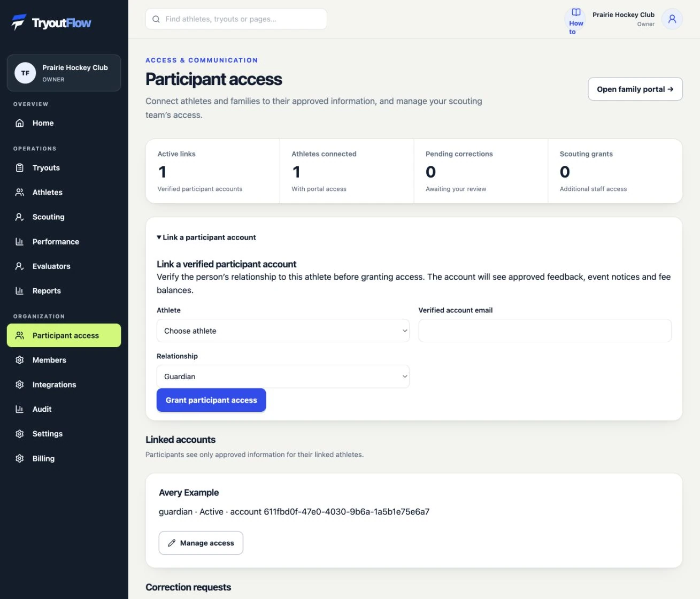Navigate to Reports in the sidebar
700x599 pixels.
(64, 291)
